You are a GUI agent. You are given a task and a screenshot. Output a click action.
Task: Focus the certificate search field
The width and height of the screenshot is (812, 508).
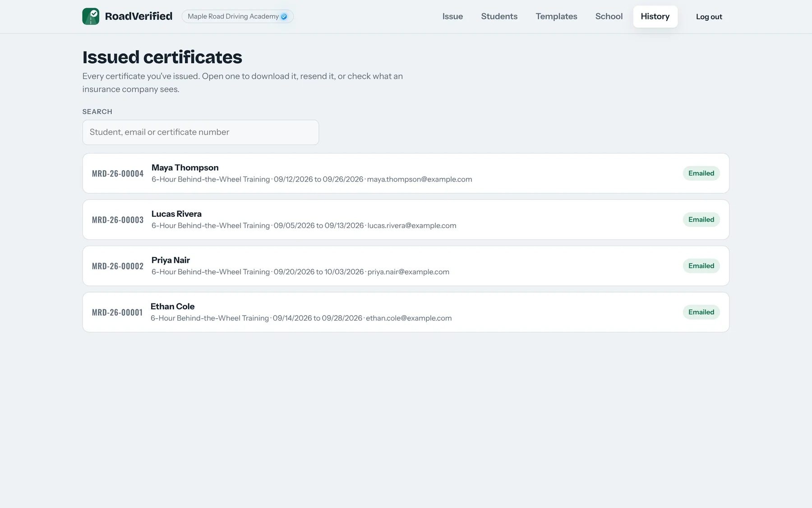click(200, 132)
